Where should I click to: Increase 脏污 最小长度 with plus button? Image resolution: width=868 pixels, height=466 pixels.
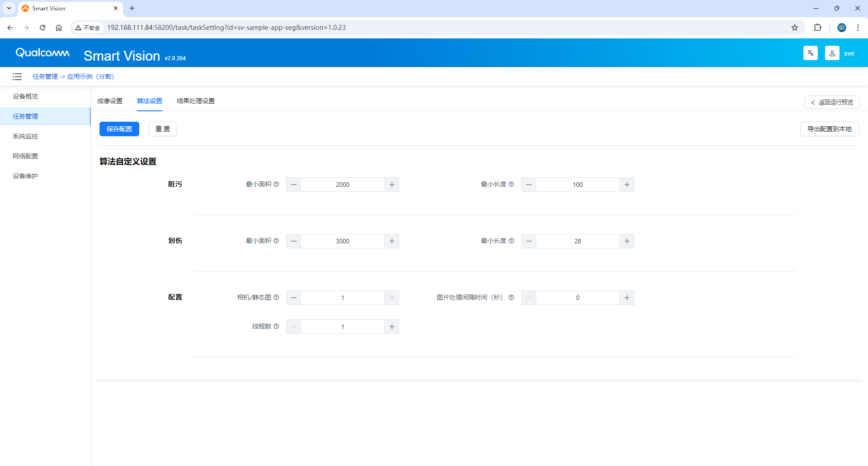(x=627, y=185)
